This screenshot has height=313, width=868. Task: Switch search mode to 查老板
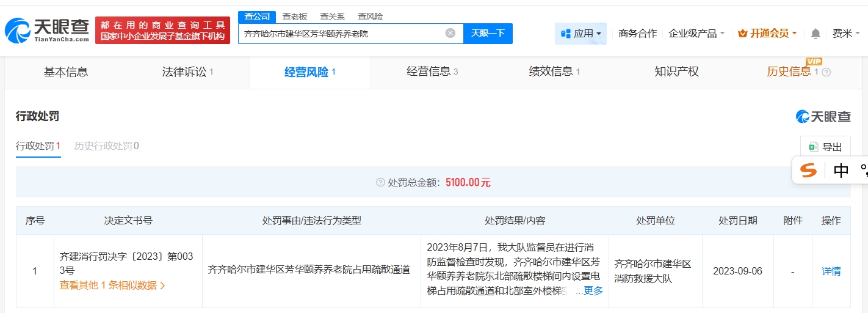coord(294,17)
